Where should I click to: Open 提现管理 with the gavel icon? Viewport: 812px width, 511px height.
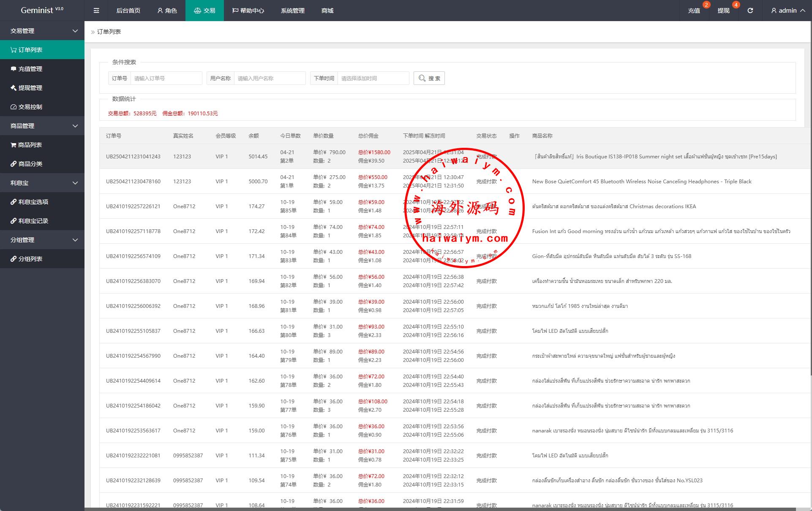(30, 88)
